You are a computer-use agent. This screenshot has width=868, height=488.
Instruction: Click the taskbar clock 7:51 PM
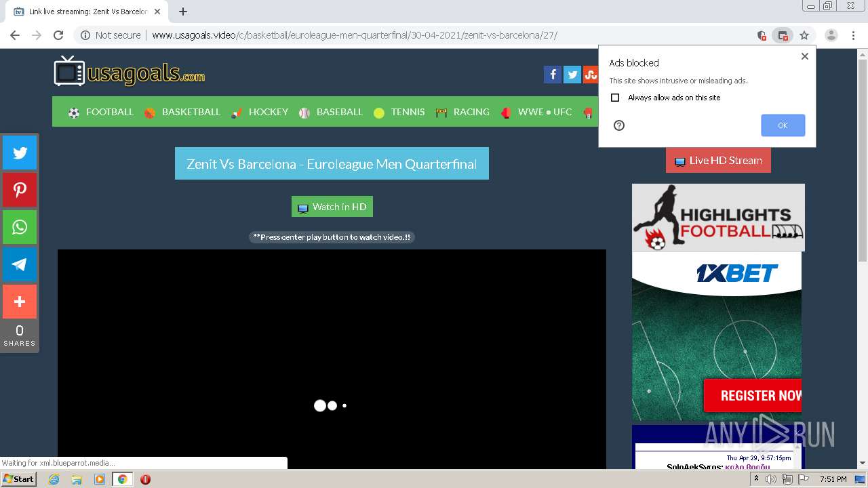833,479
